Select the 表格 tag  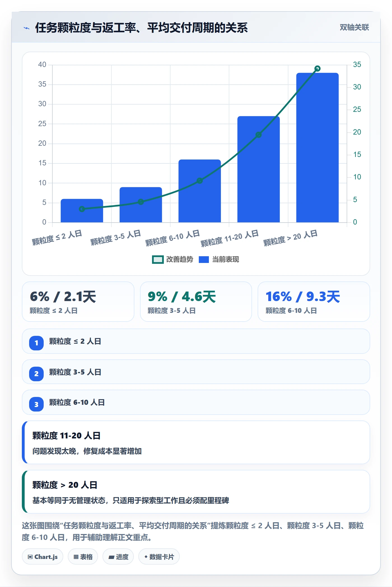click(83, 557)
